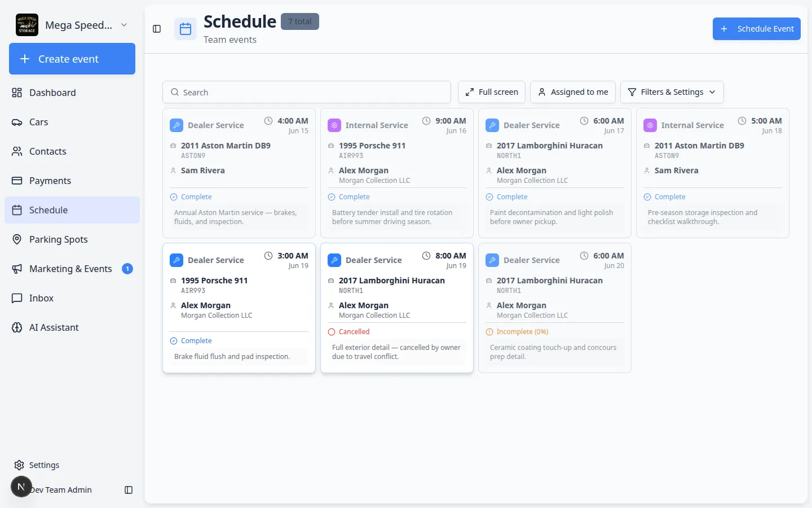Viewport: 812px width, 508px height.
Task: Click the N user avatar
Action: pos(21,487)
